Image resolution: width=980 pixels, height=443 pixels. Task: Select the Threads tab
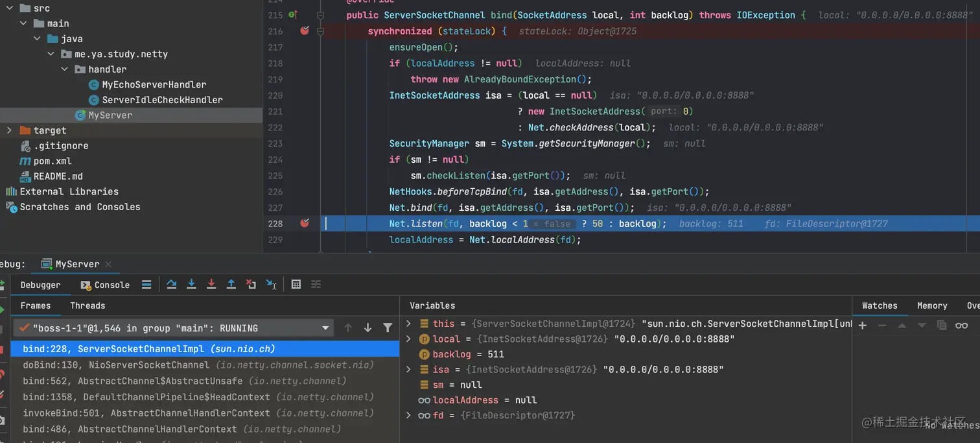87,305
